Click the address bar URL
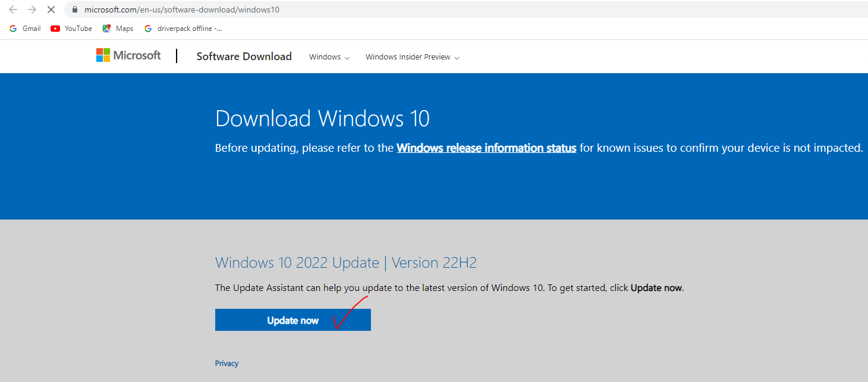Image resolution: width=868 pixels, height=382 pixels. tap(182, 10)
